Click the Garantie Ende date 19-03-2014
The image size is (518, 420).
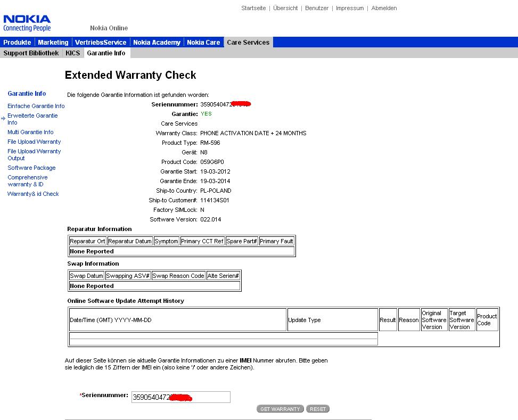pos(215,181)
